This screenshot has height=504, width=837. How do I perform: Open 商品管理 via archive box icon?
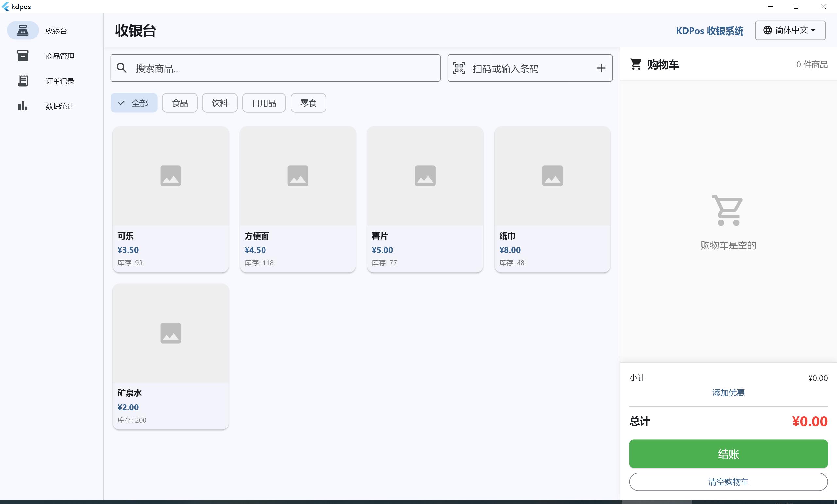click(x=23, y=56)
